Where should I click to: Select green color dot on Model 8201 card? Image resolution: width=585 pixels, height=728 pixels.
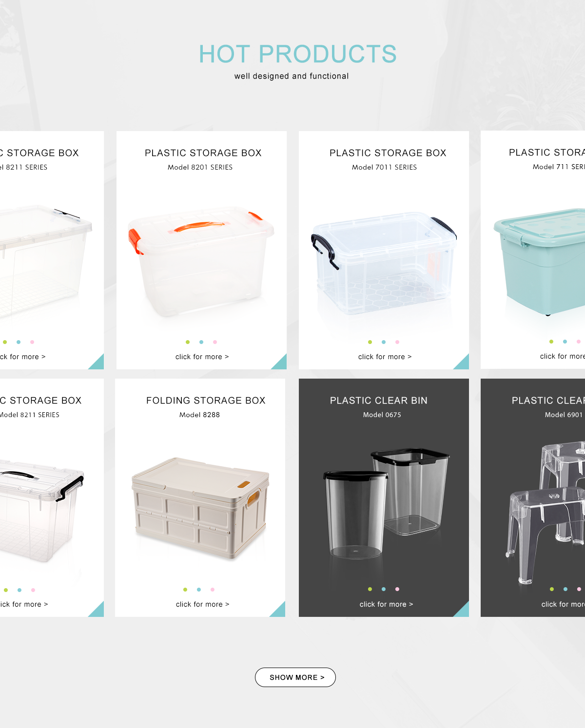[x=188, y=342]
